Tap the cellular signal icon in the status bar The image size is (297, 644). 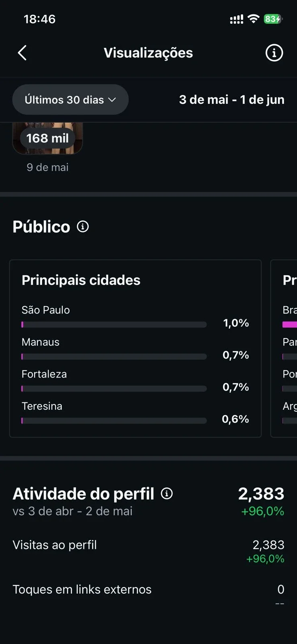(236, 19)
